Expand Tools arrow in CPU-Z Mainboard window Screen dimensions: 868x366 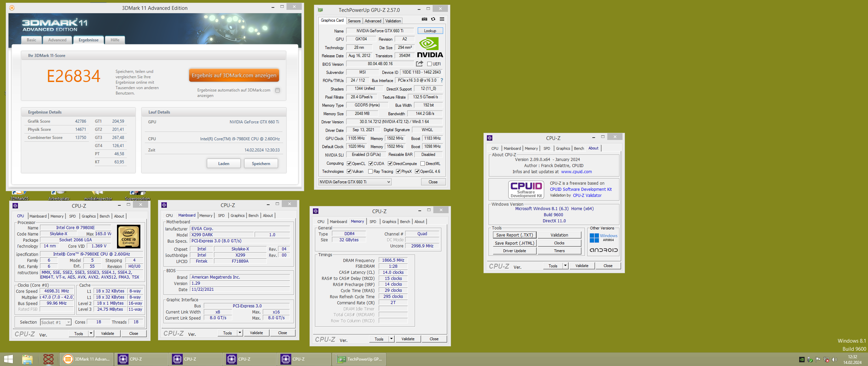pos(240,333)
